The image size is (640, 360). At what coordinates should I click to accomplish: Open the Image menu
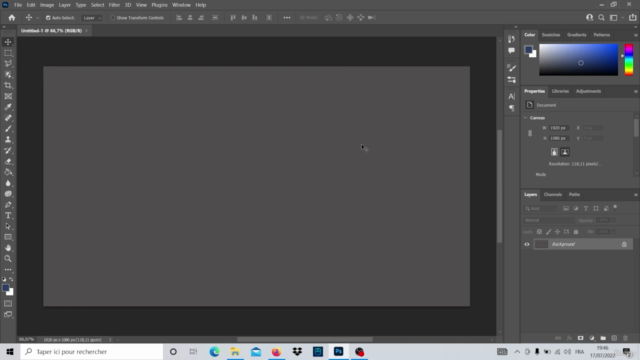tap(47, 5)
